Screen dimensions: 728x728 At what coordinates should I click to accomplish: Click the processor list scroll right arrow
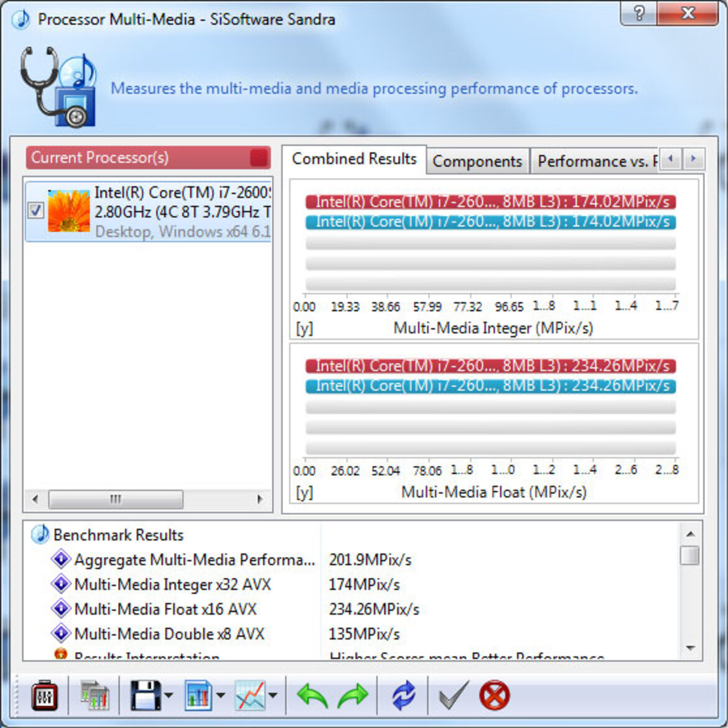tap(260, 499)
